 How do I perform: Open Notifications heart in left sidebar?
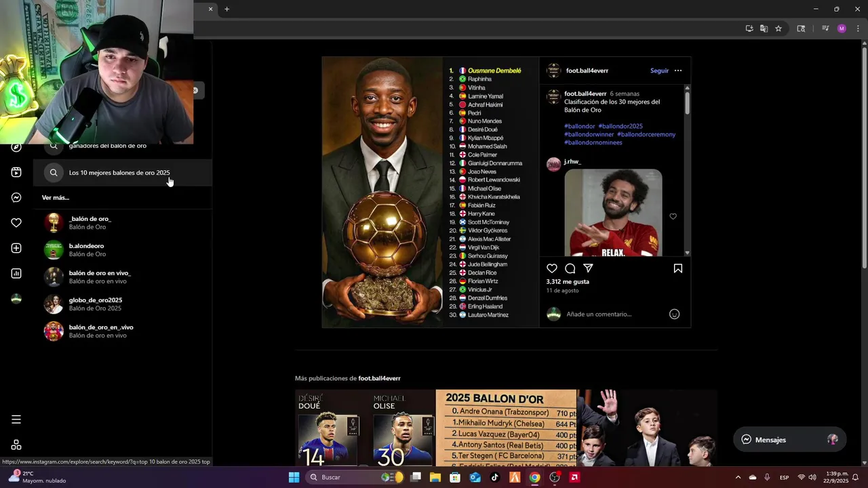tap(16, 223)
